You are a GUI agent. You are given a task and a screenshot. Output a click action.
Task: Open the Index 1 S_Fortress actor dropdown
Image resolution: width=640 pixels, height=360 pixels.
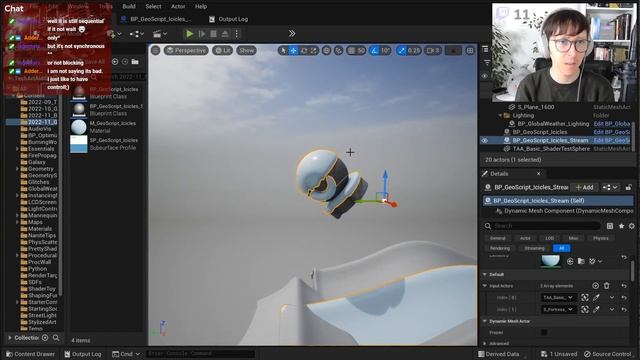tap(558, 309)
